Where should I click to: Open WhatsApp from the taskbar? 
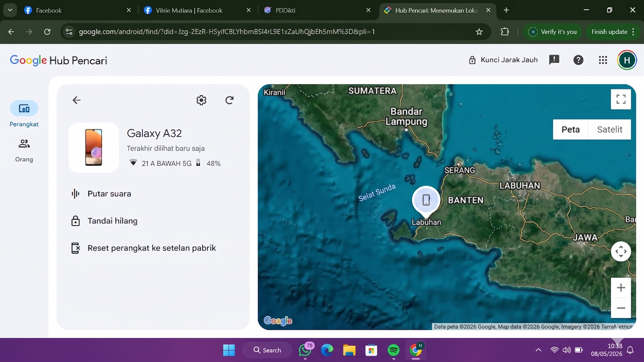[305, 350]
